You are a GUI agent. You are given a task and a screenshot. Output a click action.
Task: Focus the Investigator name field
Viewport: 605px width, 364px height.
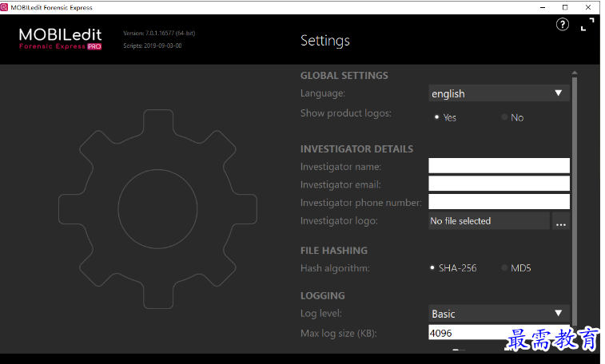[499, 165]
